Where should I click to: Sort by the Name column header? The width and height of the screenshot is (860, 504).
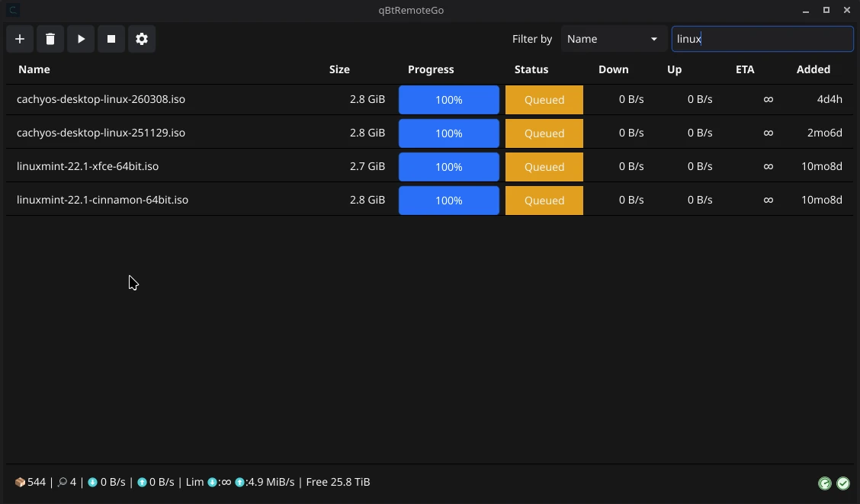(x=34, y=69)
